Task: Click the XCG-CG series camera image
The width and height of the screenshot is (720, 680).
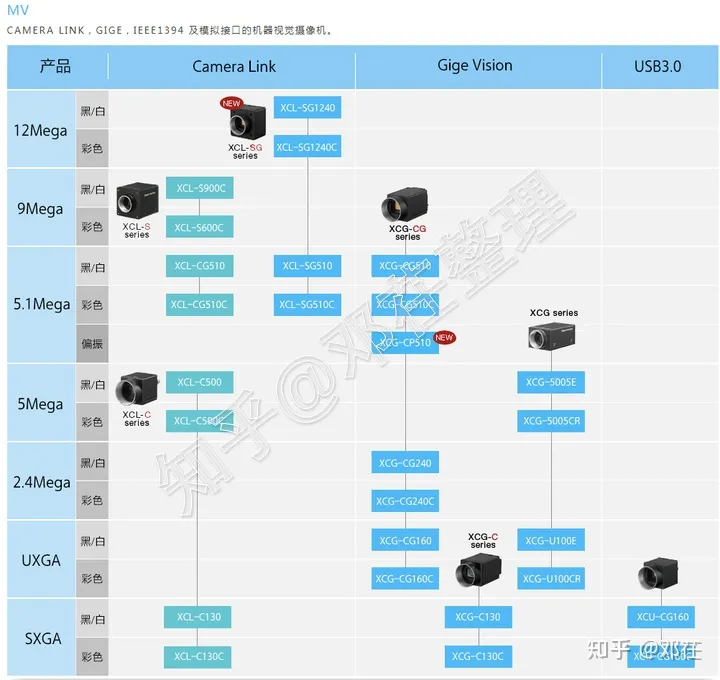Action: click(x=406, y=207)
